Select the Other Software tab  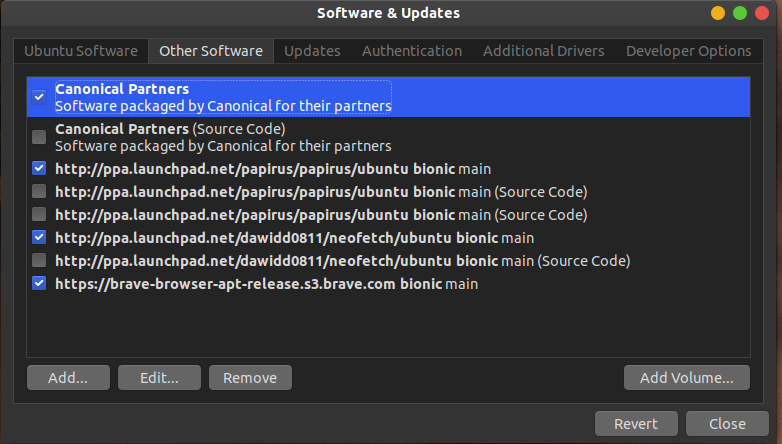click(x=211, y=51)
